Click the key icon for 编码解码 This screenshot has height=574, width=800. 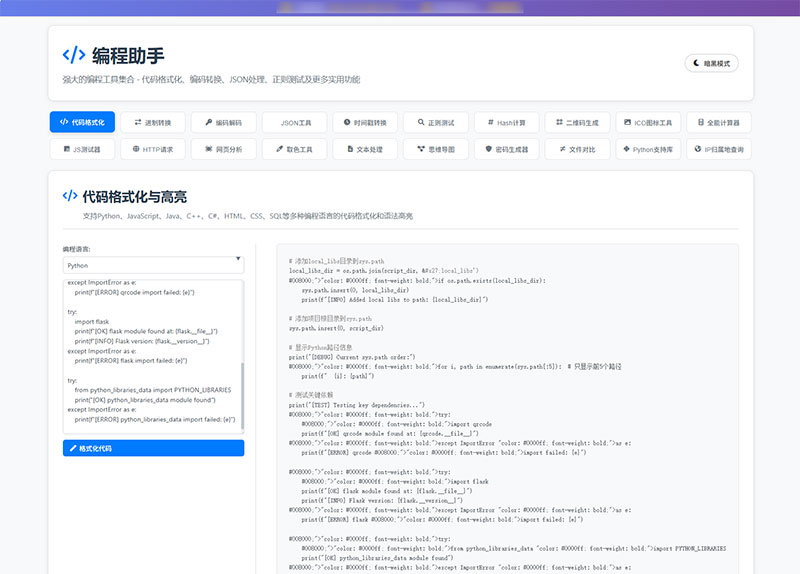click(209, 122)
